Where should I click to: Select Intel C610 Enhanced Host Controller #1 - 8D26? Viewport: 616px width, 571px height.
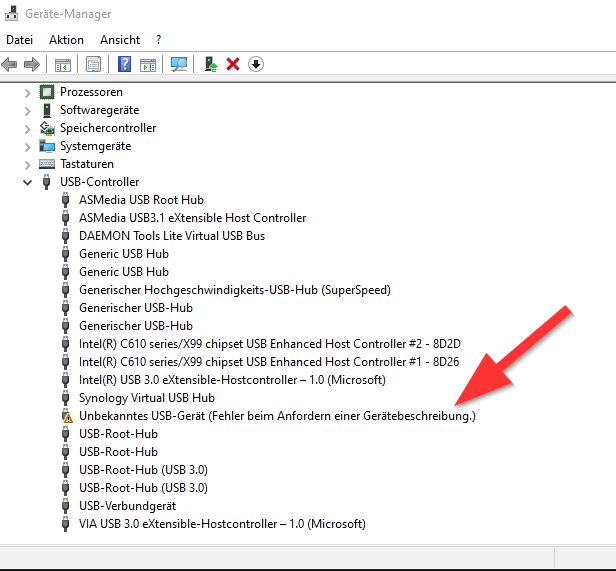269,362
